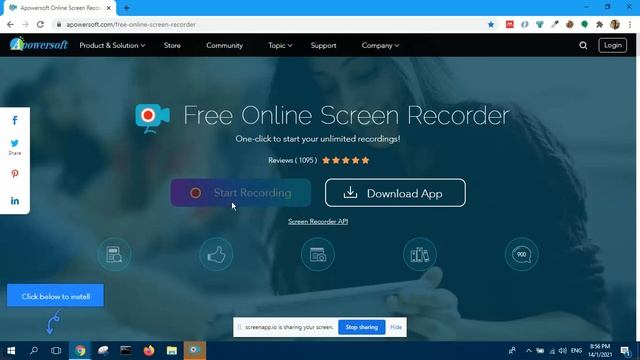This screenshot has width=640, height=360.
Task: Open Task View on the taskbar
Action: [56, 351]
